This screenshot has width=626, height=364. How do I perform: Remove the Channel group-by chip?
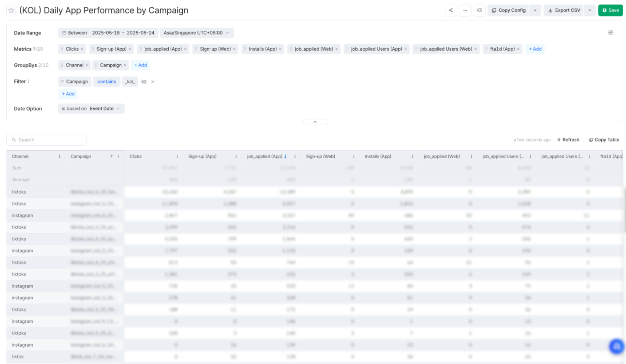87,65
